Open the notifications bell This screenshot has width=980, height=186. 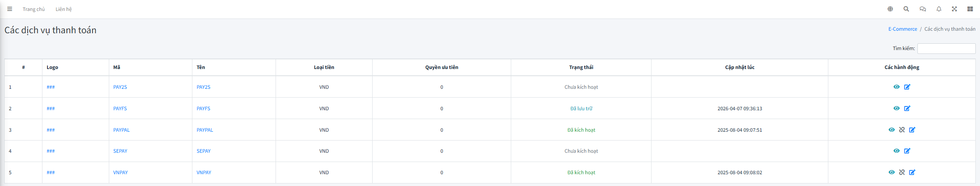point(939,9)
